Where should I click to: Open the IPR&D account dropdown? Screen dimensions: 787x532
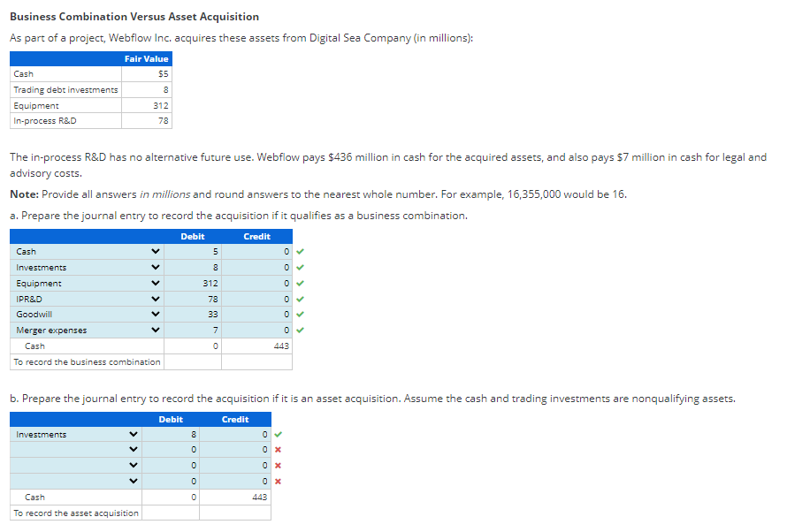pyautogui.click(x=87, y=299)
